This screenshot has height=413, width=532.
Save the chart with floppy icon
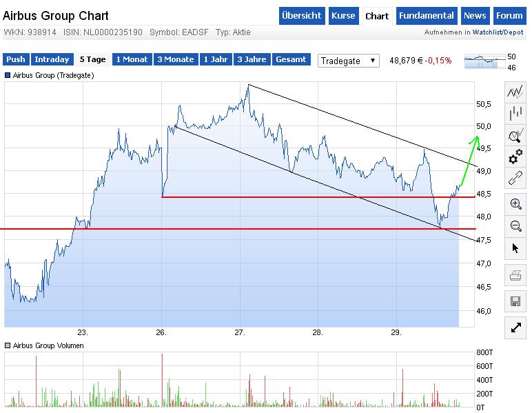click(515, 301)
